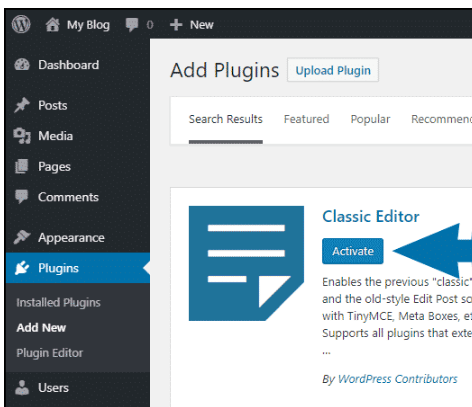Click the Media icon in sidebar
Viewport: 472px width, 407px height.
click(22, 136)
